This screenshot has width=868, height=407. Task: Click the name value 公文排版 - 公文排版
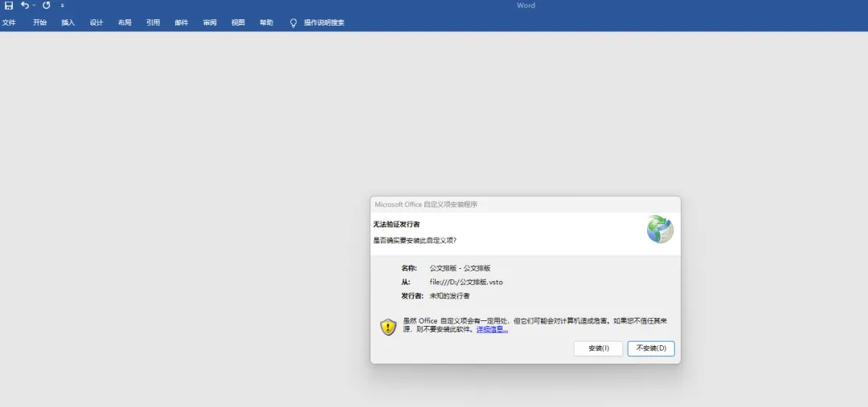click(x=460, y=268)
